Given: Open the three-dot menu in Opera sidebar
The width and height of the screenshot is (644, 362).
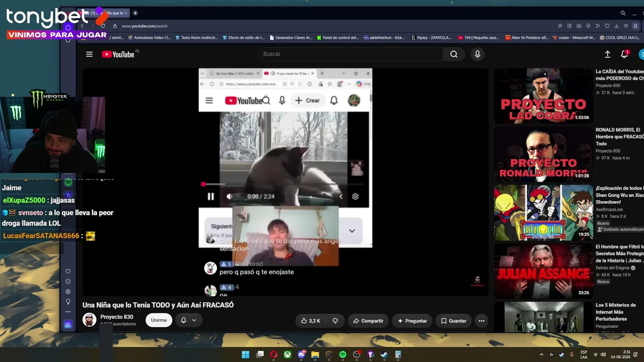Looking at the screenshot, I should (x=68, y=312).
